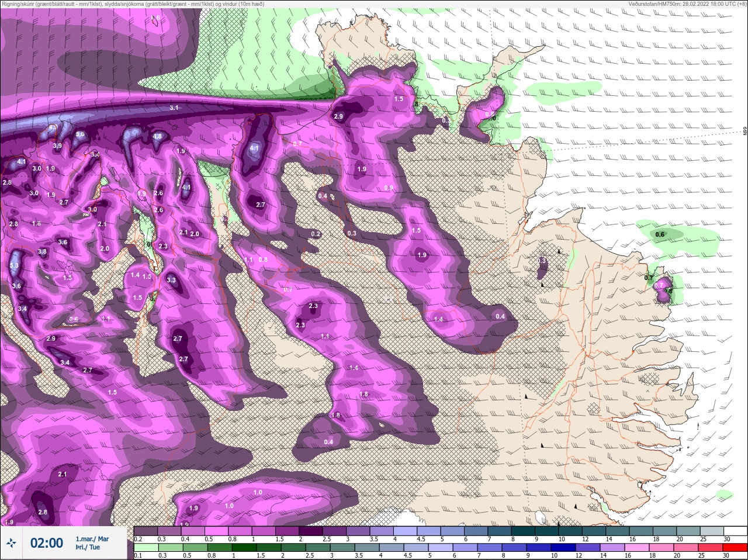Click the 66N latitude label
The width and height of the screenshot is (748, 560).
click(x=745, y=132)
